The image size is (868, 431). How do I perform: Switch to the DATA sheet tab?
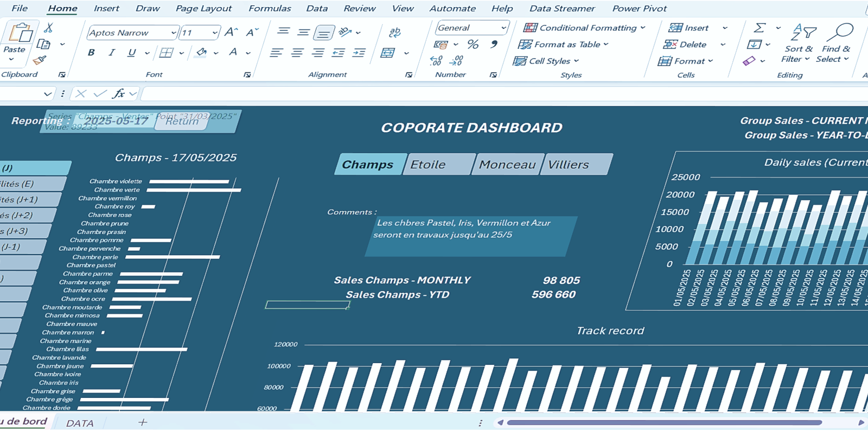pyautogui.click(x=80, y=423)
